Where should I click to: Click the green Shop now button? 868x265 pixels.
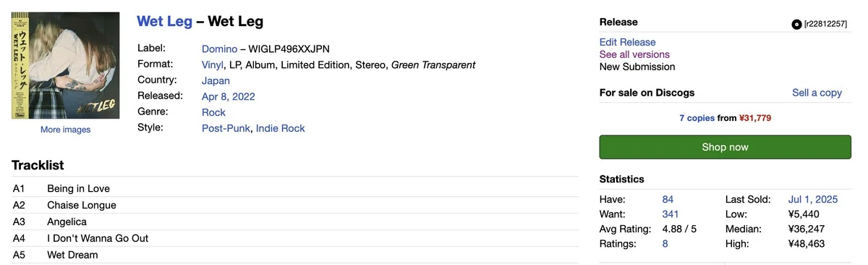pyautogui.click(x=726, y=147)
